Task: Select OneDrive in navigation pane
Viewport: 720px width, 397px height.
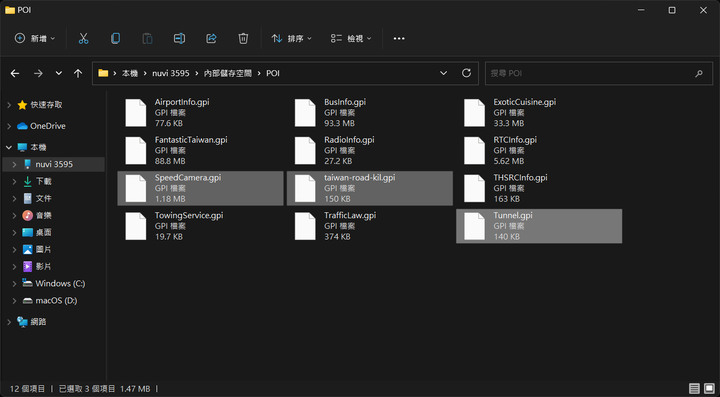Action: (x=48, y=126)
